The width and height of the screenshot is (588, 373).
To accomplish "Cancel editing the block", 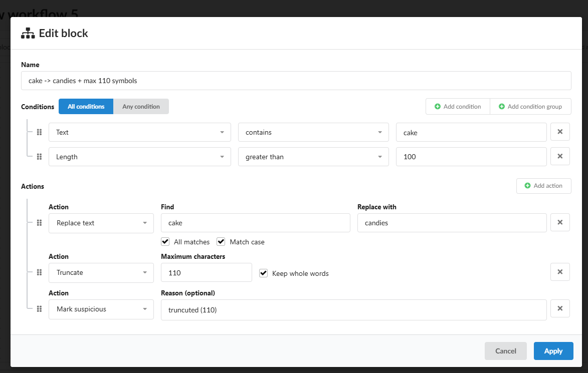I will coord(505,351).
